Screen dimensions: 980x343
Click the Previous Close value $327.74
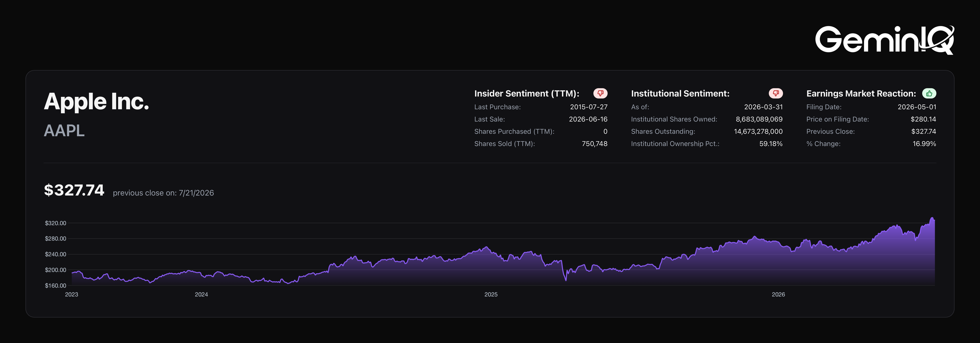pyautogui.click(x=924, y=132)
